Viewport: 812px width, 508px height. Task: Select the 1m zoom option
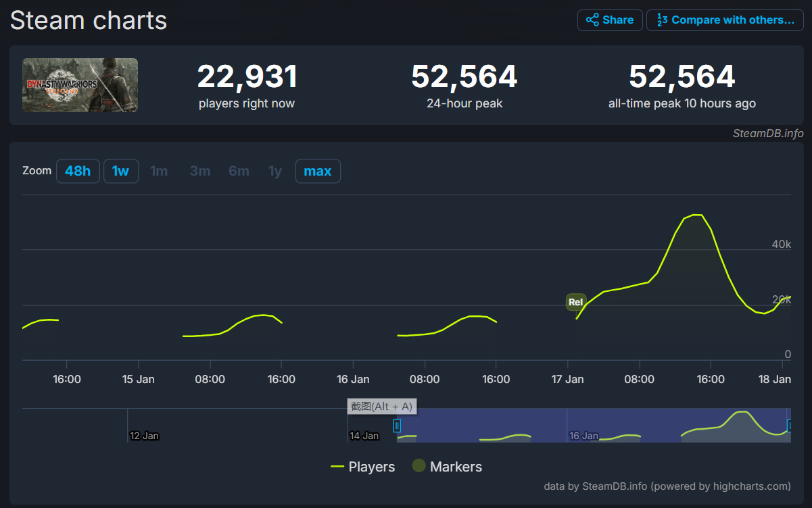pyautogui.click(x=159, y=171)
